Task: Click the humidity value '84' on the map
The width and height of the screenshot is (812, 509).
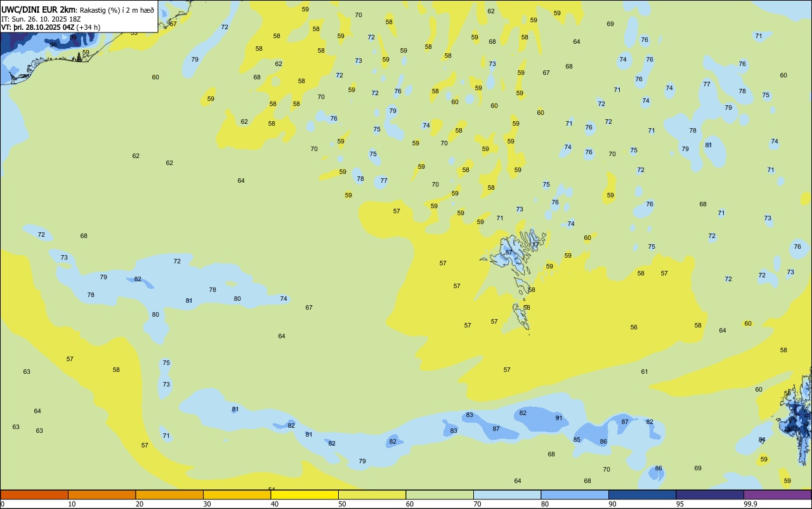Action: [762, 439]
